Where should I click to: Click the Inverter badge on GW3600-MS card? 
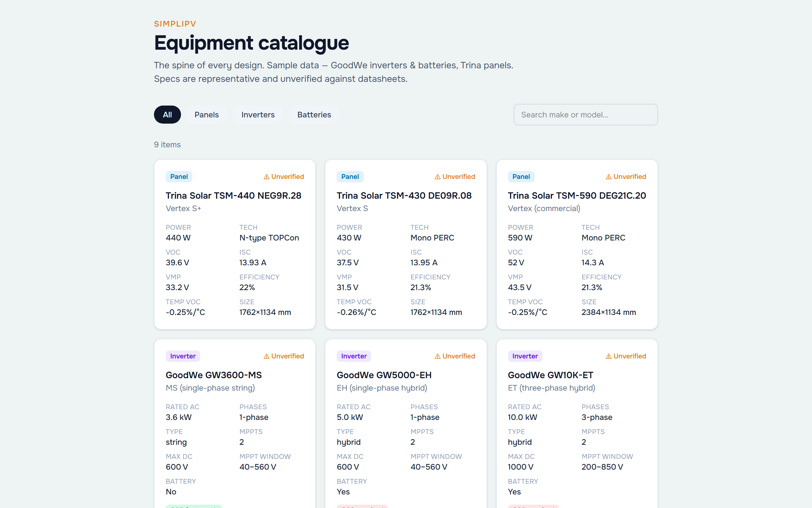click(183, 356)
